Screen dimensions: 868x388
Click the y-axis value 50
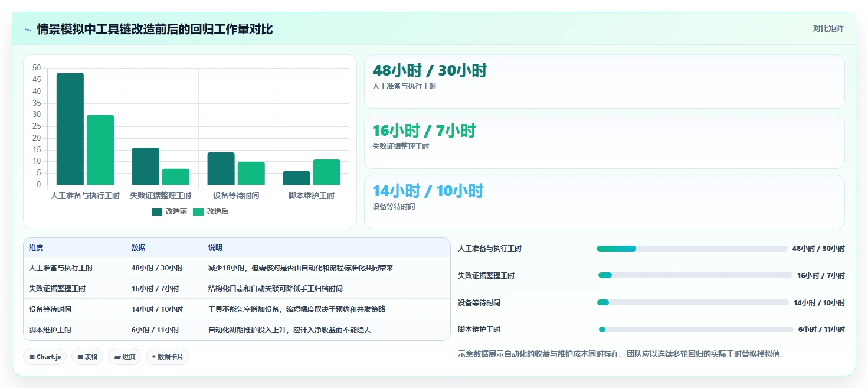coord(37,68)
